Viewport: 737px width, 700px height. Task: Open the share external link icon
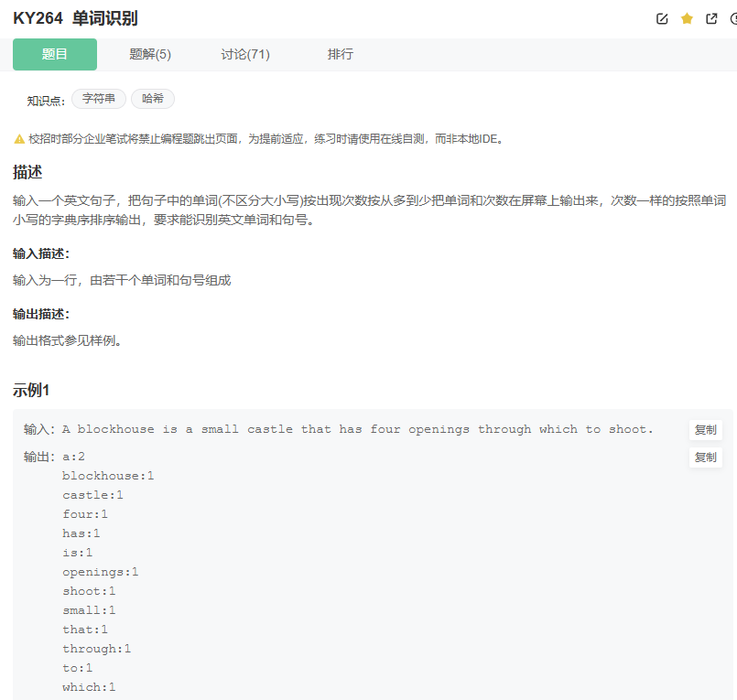711,19
